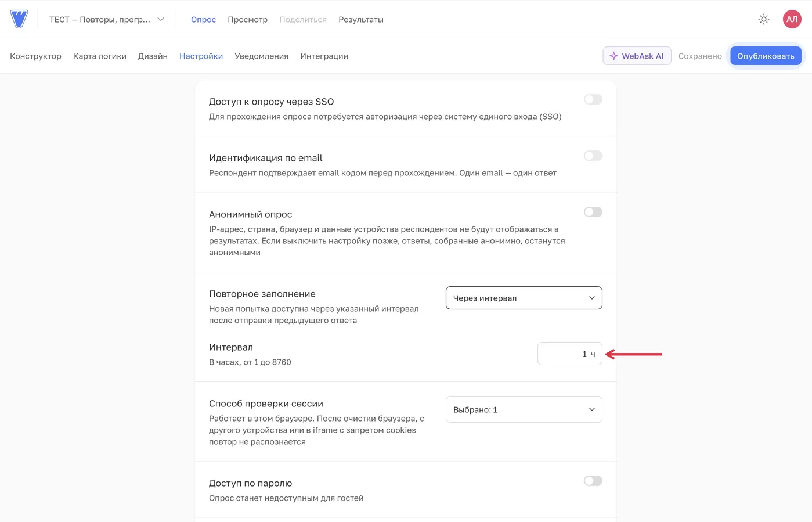The width and height of the screenshot is (812, 522).
Task: Click the WebAsk shield logo
Action: [19, 19]
